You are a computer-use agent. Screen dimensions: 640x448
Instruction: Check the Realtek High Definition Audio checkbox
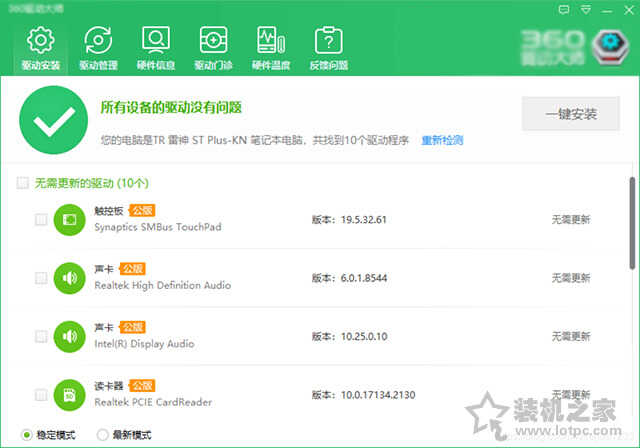tap(41, 277)
